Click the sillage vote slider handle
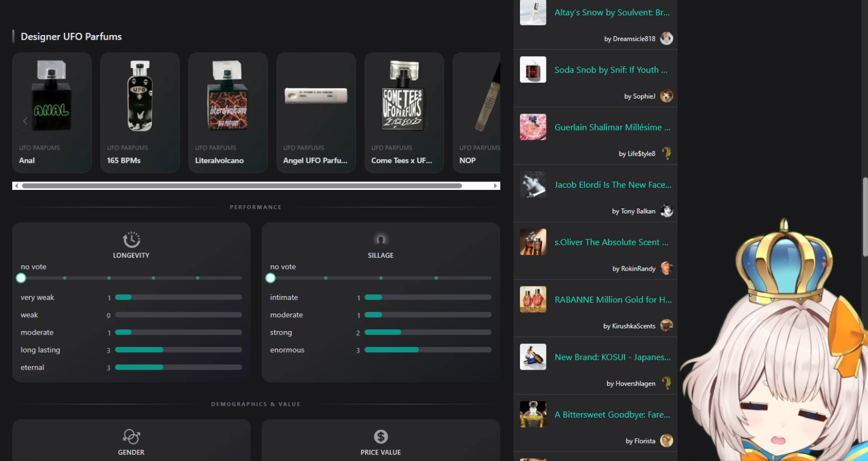Viewport: 868px width, 461px height. tap(271, 278)
